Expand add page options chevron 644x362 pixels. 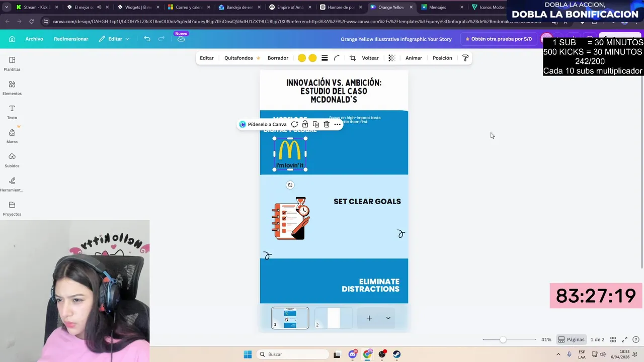click(x=388, y=318)
